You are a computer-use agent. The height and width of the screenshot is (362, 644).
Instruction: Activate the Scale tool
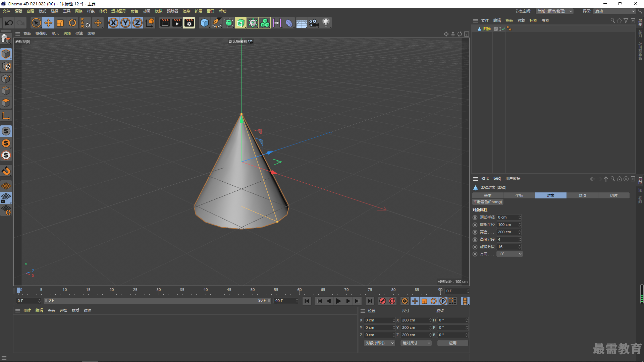pyautogui.click(x=60, y=23)
